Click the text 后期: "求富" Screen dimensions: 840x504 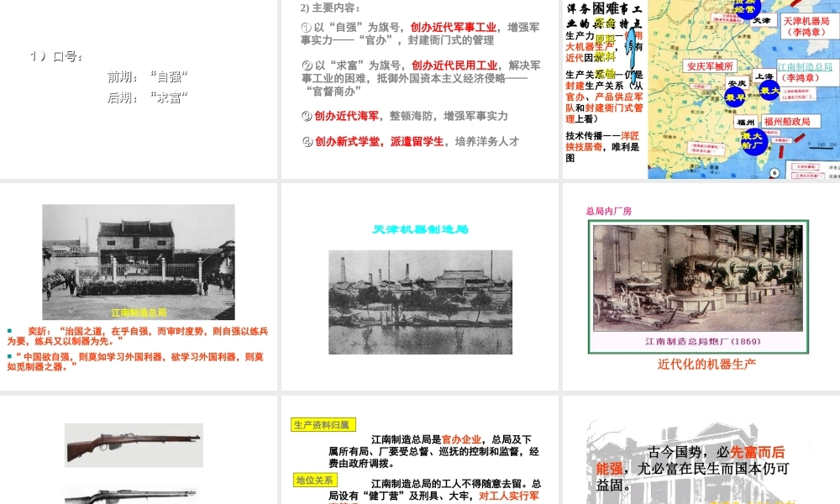tap(147, 97)
